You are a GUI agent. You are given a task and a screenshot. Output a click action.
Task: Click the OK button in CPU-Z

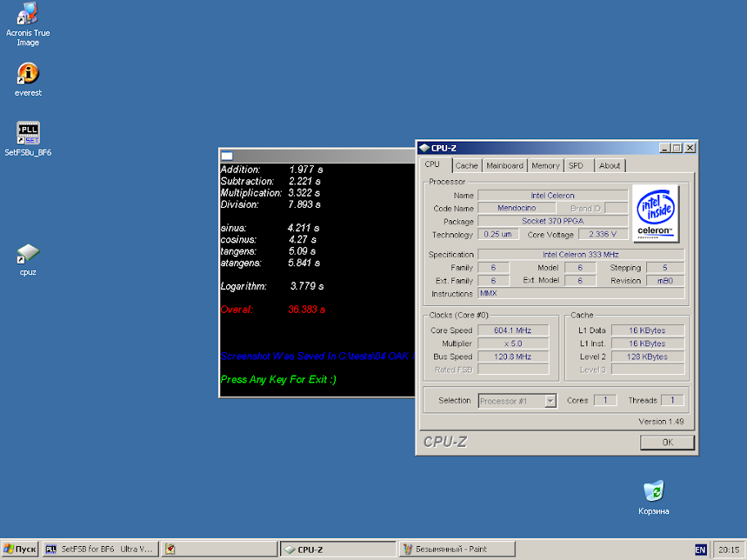(x=668, y=442)
